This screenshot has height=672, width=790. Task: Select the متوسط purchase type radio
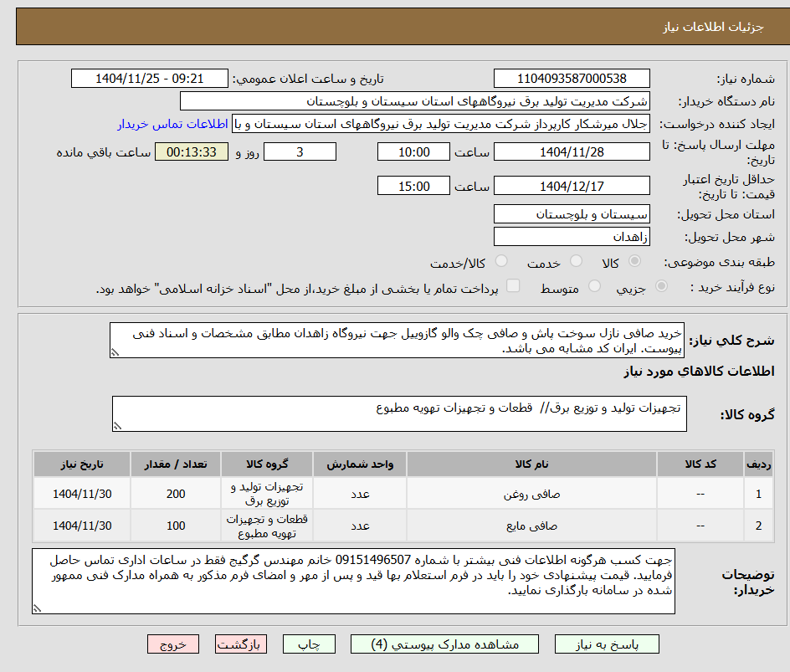[594, 286]
